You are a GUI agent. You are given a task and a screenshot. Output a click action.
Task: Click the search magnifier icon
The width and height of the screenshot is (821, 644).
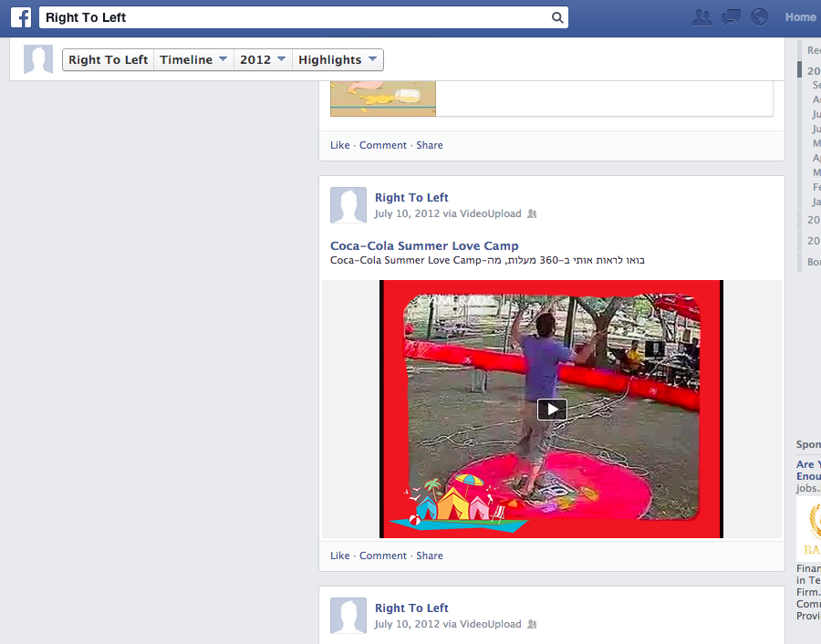557,18
